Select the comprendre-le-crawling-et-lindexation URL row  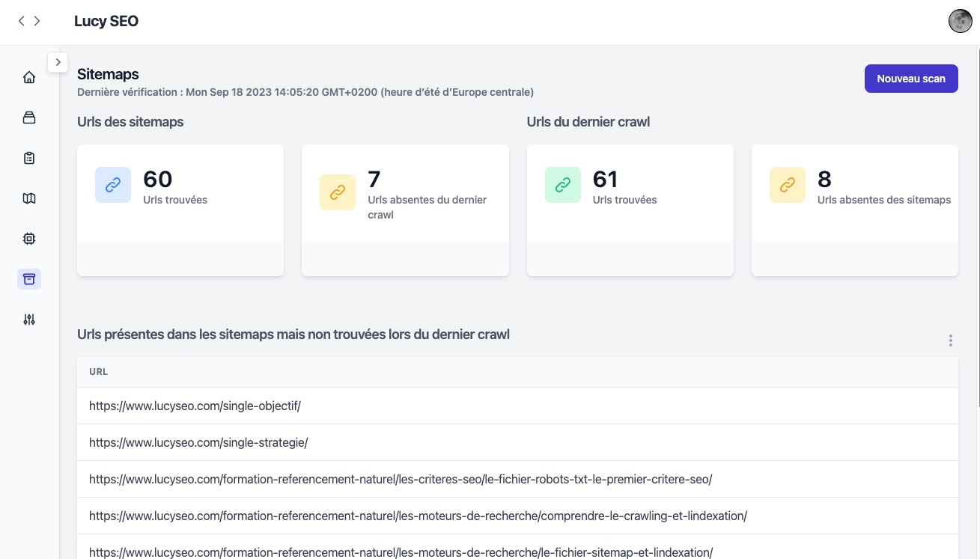[x=517, y=516]
